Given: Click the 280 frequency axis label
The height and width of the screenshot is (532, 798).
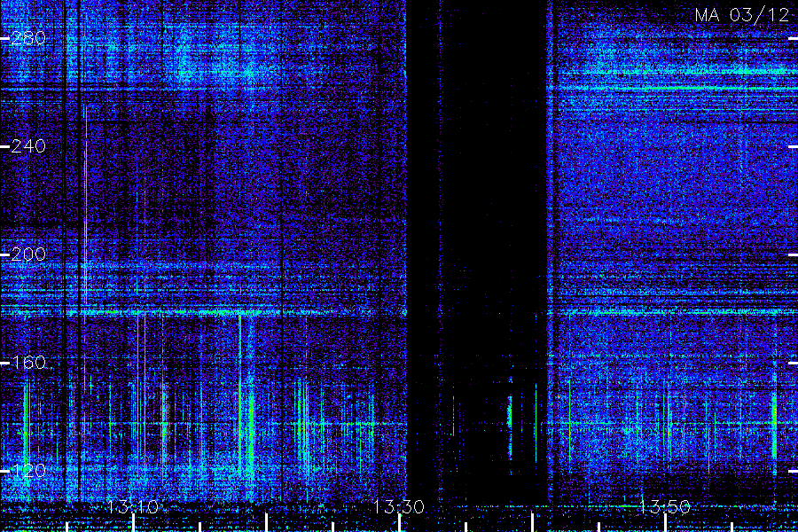Looking at the screenshot, I should (x=28, y=38).
